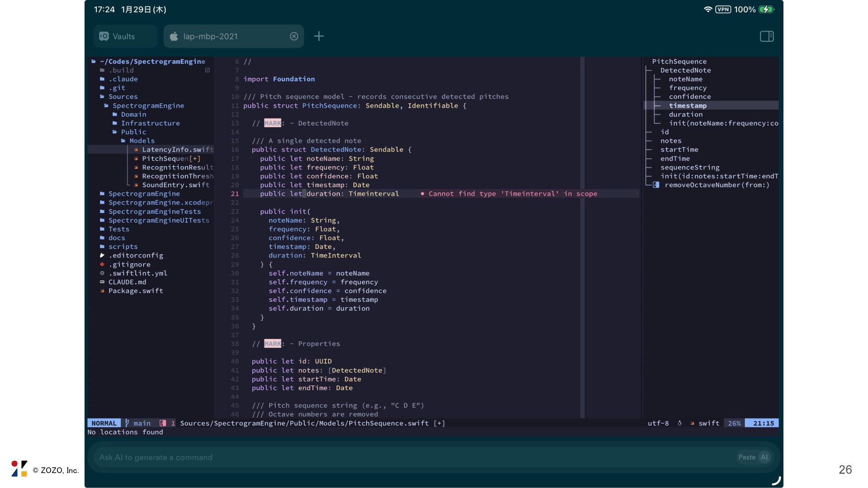This screenshot has width=868, height=488.
Task: Collapse the Models folder
Action: (x=142, y=141)
